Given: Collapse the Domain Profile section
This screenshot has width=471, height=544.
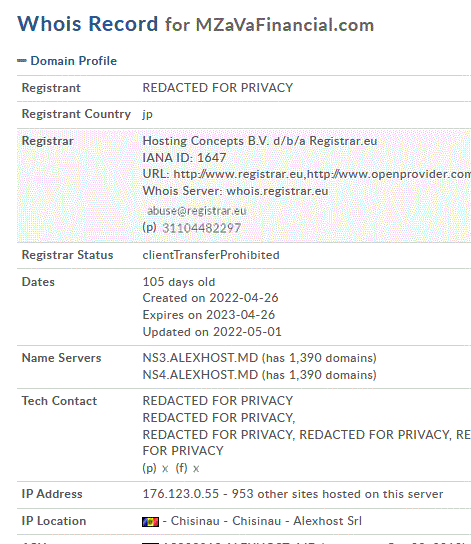Looking at the screenshot, I should click(x=74, y=61).
